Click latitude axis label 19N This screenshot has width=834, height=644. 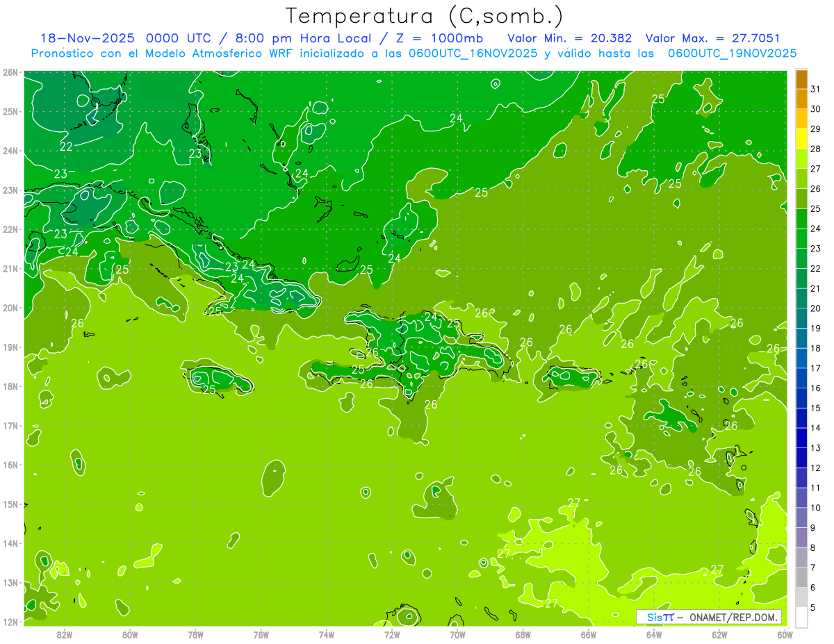tap(10, 347)
